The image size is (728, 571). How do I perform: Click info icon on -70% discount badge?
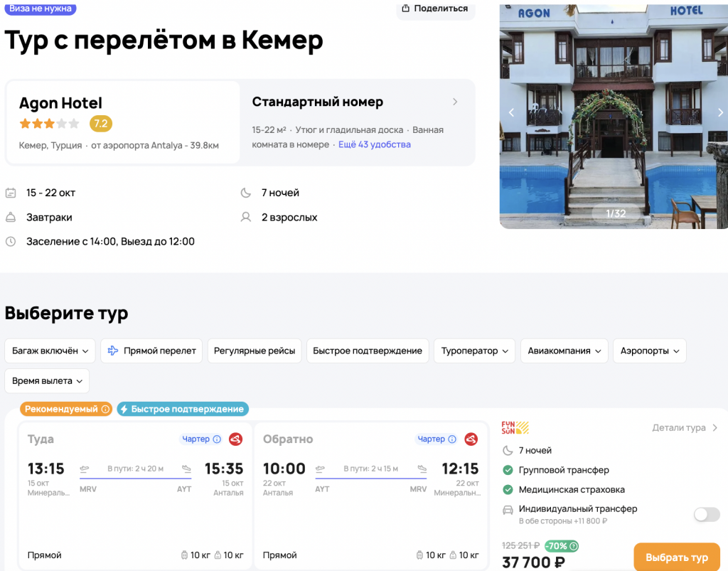pos(574,547)
